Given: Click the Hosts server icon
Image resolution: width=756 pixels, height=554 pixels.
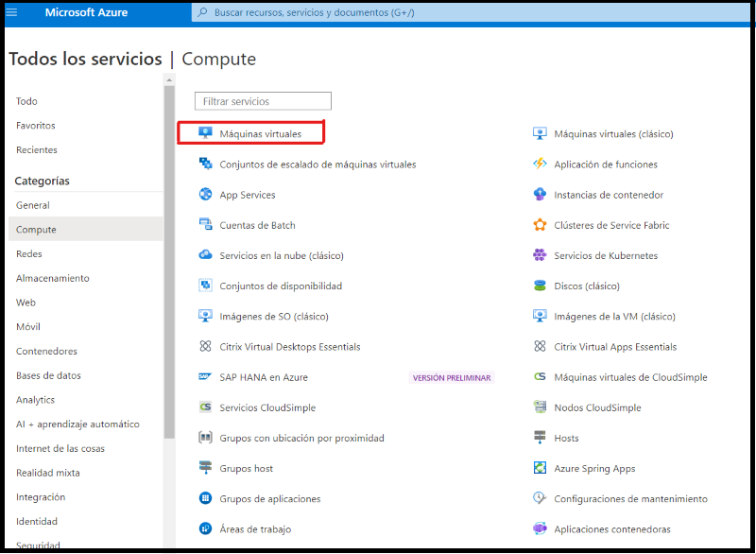Looking at the screenshot, I should [x=540, y=438].
